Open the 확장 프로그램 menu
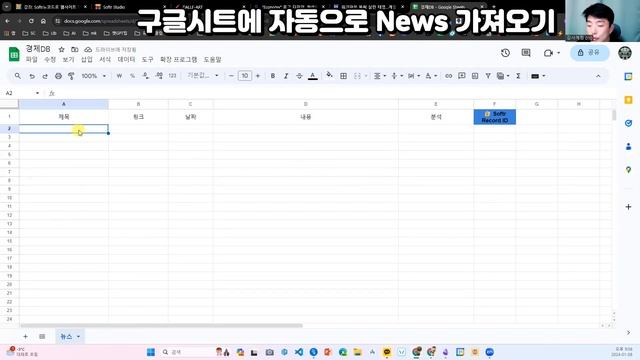 click(178, 60)
